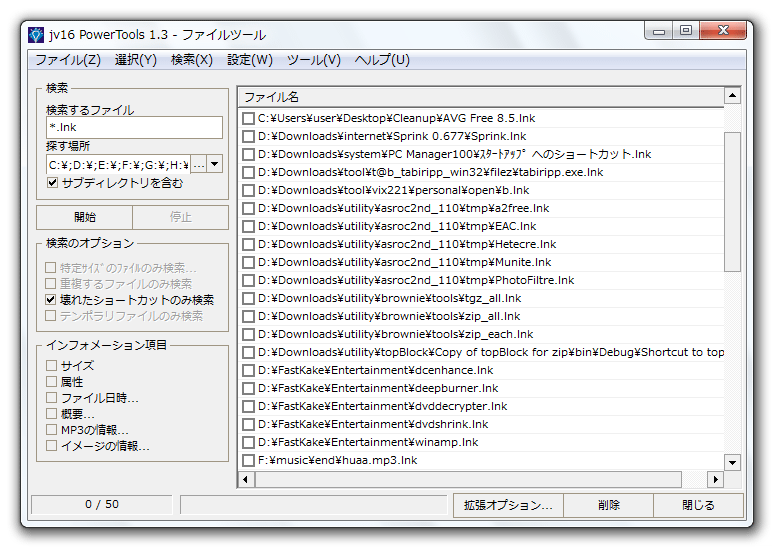Open the 設定(W) menu

(250, 60)
